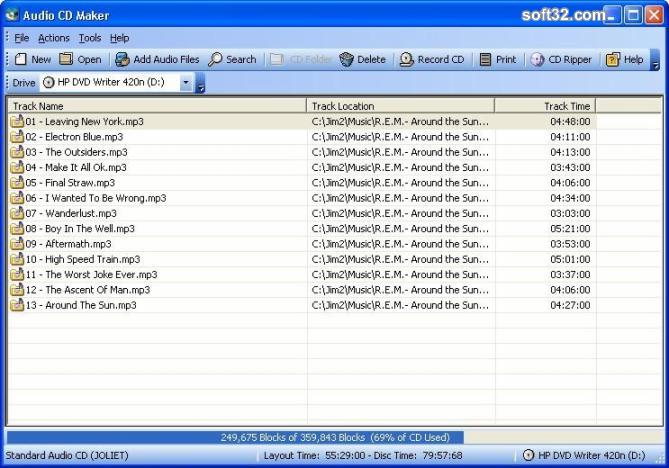The height and width of the screenshot is (468, 669).
Task: Click 'Standard Audio CD (JOLIET)' status text
Action: click(67, 455)
